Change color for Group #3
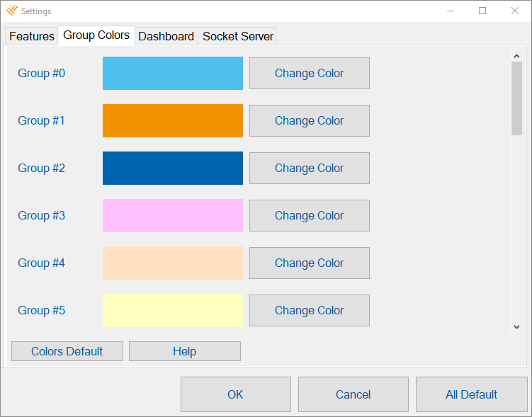The width and height of the screenshot is (532, 417). click(x=310, y=216)
